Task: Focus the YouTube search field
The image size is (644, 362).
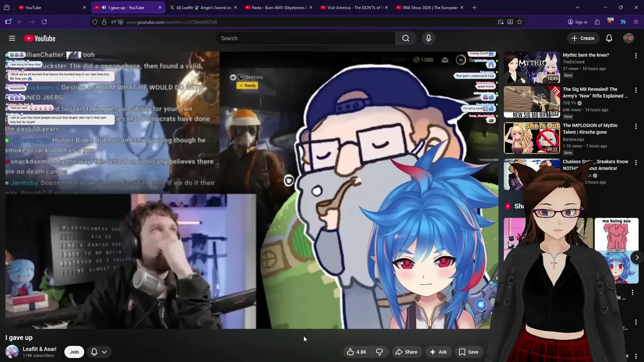Action: pos(306,38)
